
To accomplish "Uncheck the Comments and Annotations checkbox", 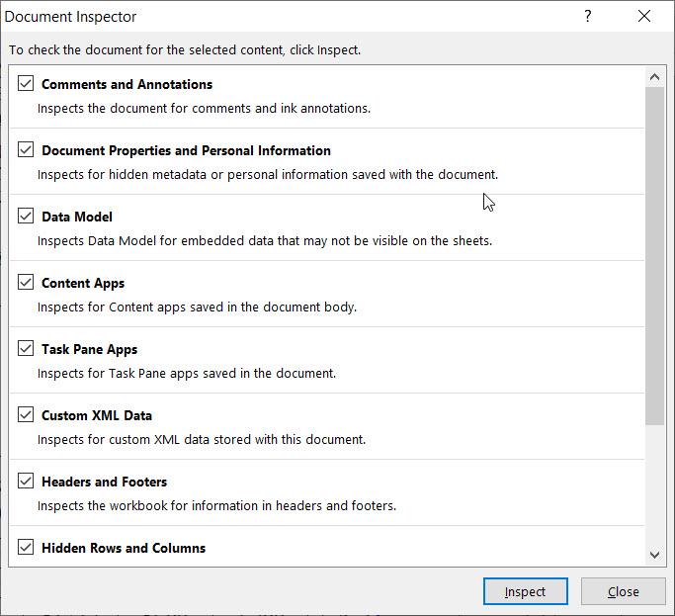I will click(x=26, y=84).
